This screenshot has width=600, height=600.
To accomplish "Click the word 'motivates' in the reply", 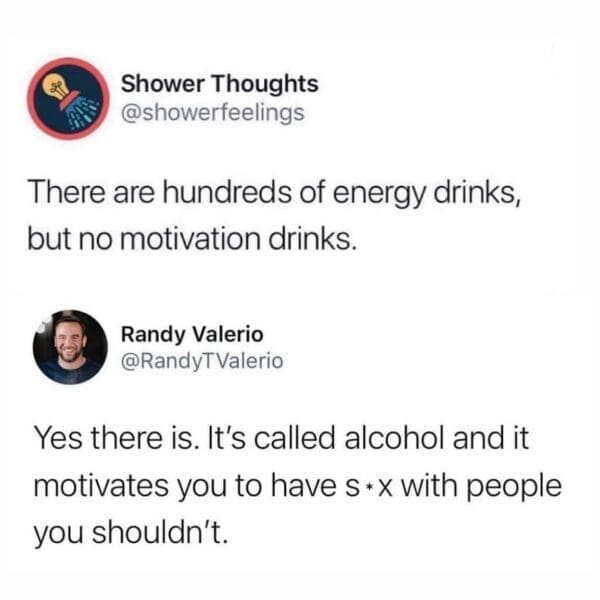I will click(x=101, y=486).
